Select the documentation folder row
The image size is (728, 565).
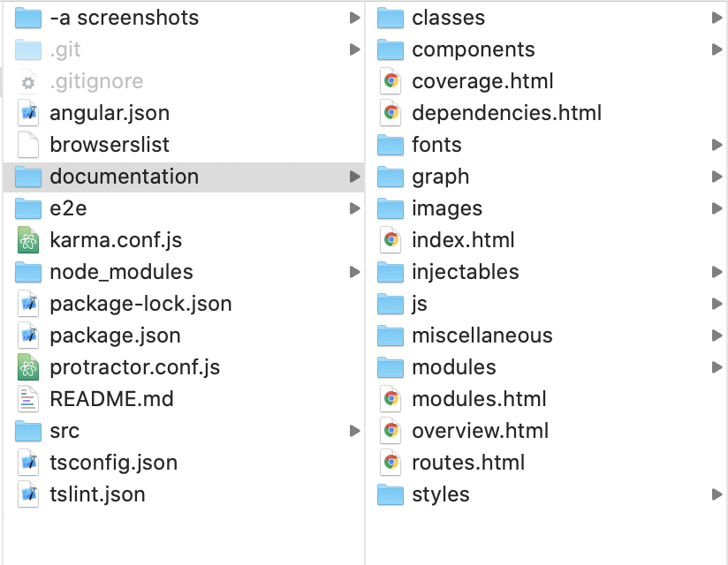tap(124, 177)
